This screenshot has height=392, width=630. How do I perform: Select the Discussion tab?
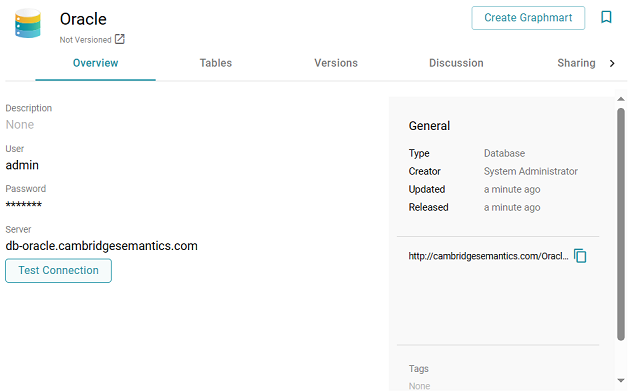tap(456, 63)
